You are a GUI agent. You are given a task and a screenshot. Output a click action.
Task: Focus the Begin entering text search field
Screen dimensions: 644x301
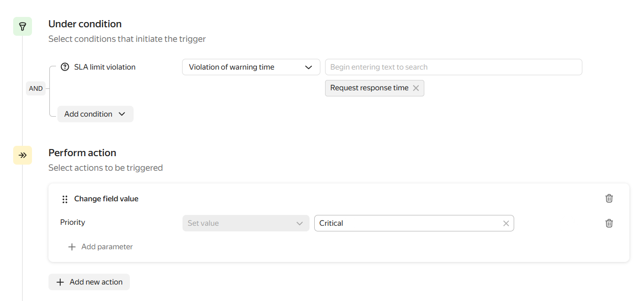(453, 67)
